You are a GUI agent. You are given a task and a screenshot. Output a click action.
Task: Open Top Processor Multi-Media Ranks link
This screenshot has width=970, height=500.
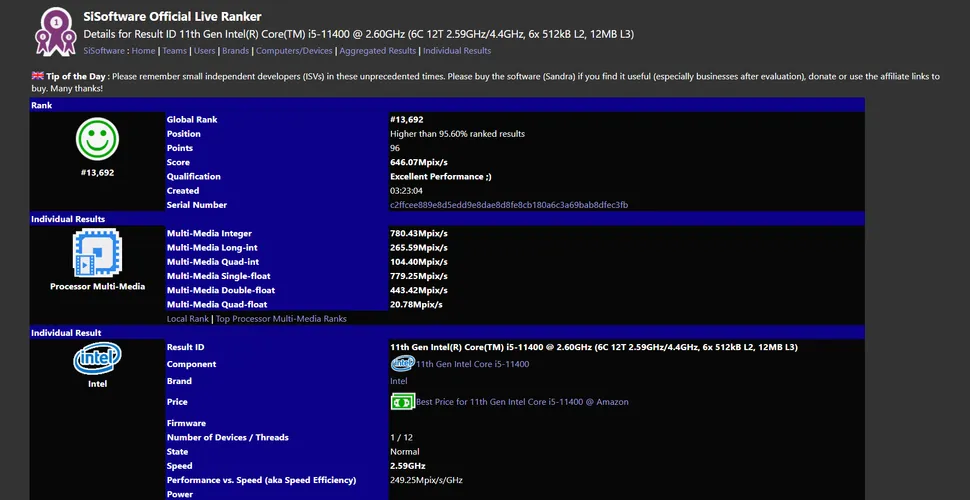coord(281,319)
